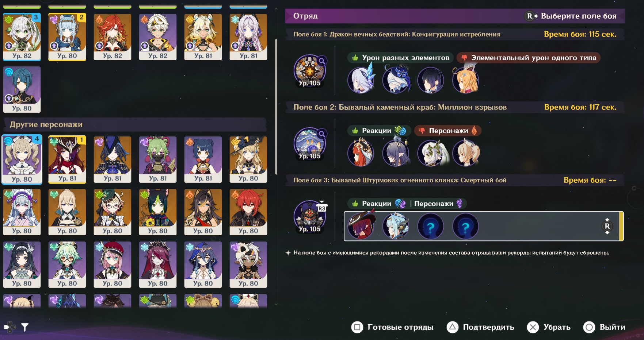Click the gamepad icon at bottom left
Image resolution: width=644 pixels, height=340 pixels.
pos(10,327)
